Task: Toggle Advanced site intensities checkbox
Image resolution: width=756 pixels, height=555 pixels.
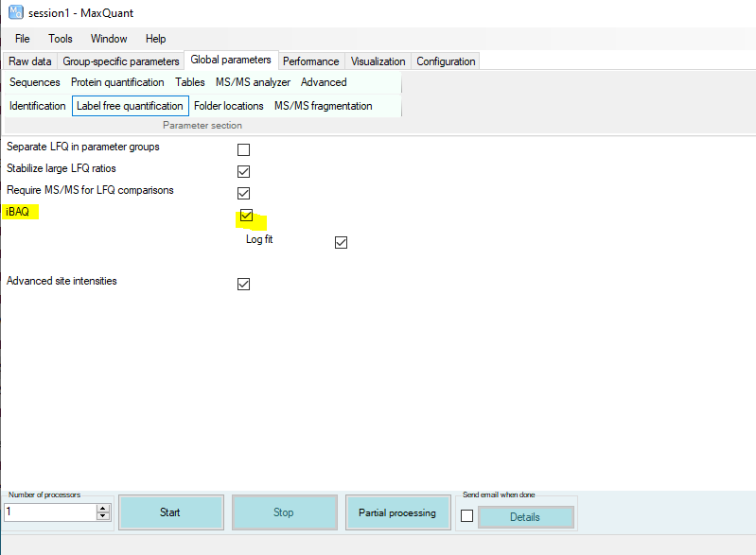Action: tap(243, 285)
